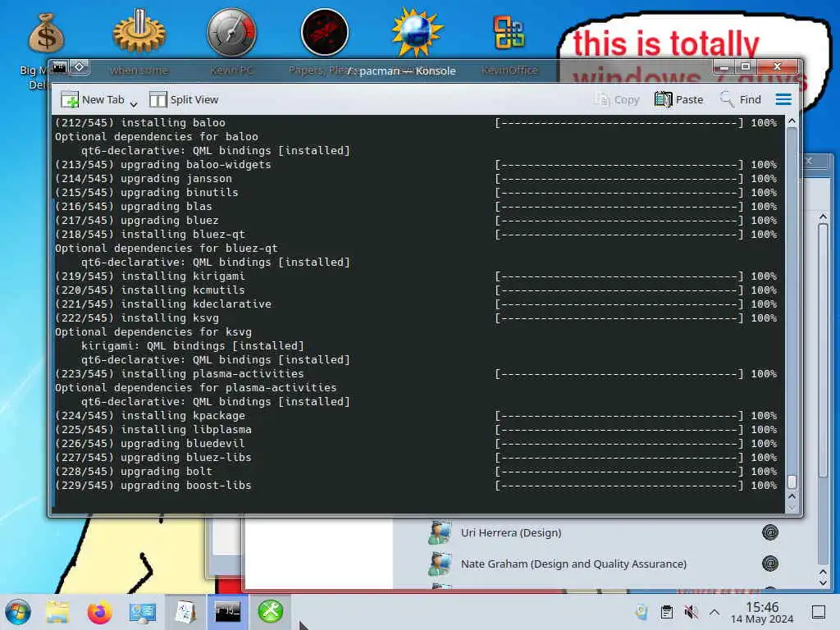Click the line '(218/545) installing bluez-qt'
840x630 pixels.
[416, 235]
